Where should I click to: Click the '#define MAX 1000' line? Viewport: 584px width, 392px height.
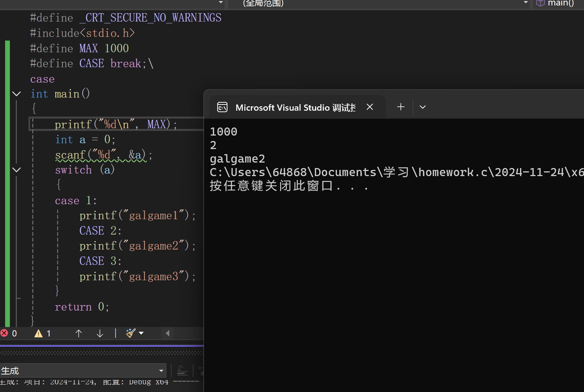[79, 48]
